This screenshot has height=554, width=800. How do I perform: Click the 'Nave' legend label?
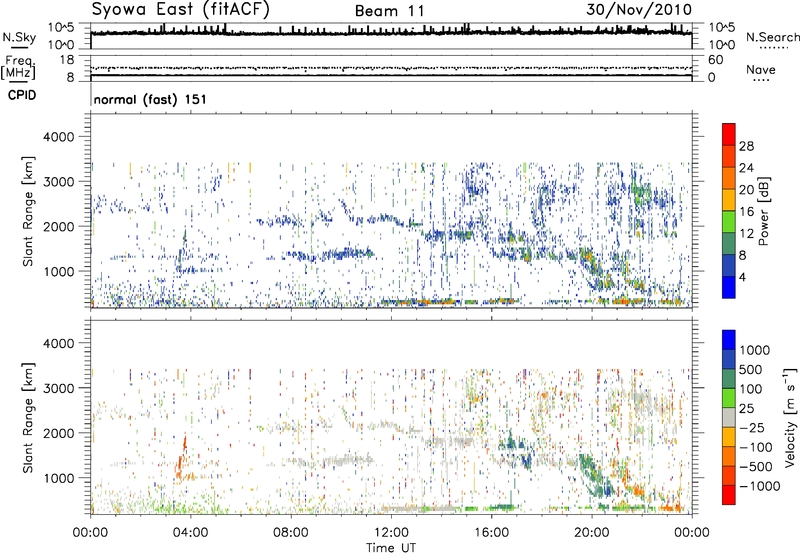click(x=760, y=69)
